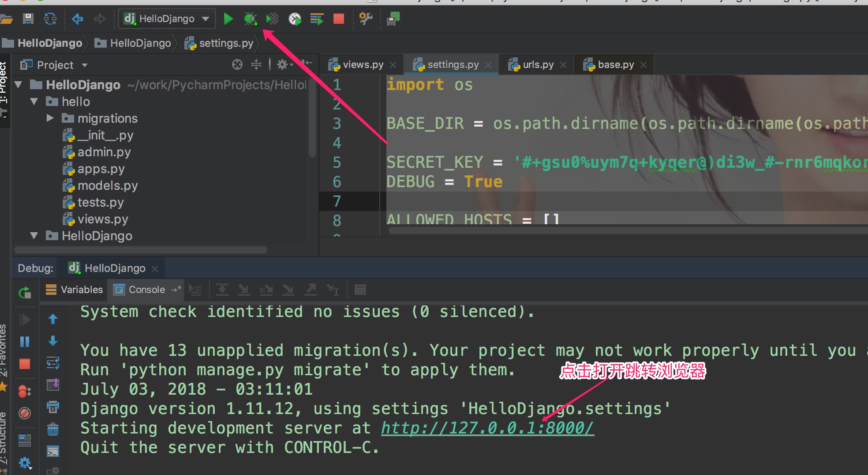Stop the process with the top toolbar red square

coord(339,19)
